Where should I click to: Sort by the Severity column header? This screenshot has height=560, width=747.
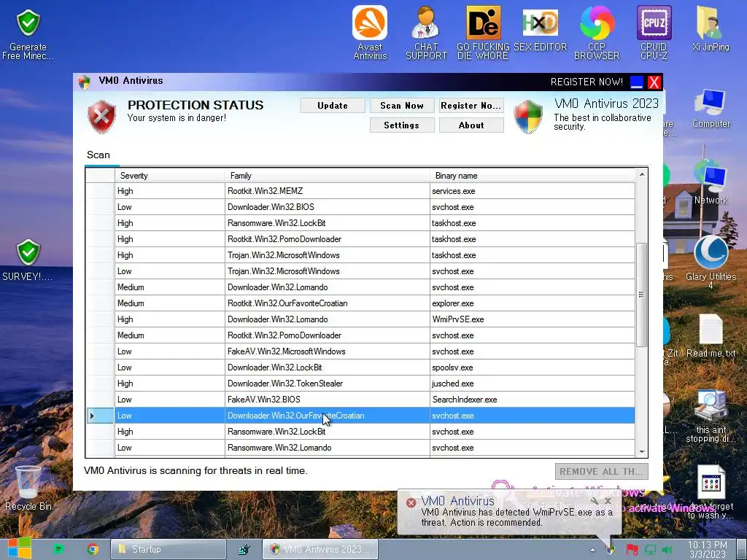[169, 176]
